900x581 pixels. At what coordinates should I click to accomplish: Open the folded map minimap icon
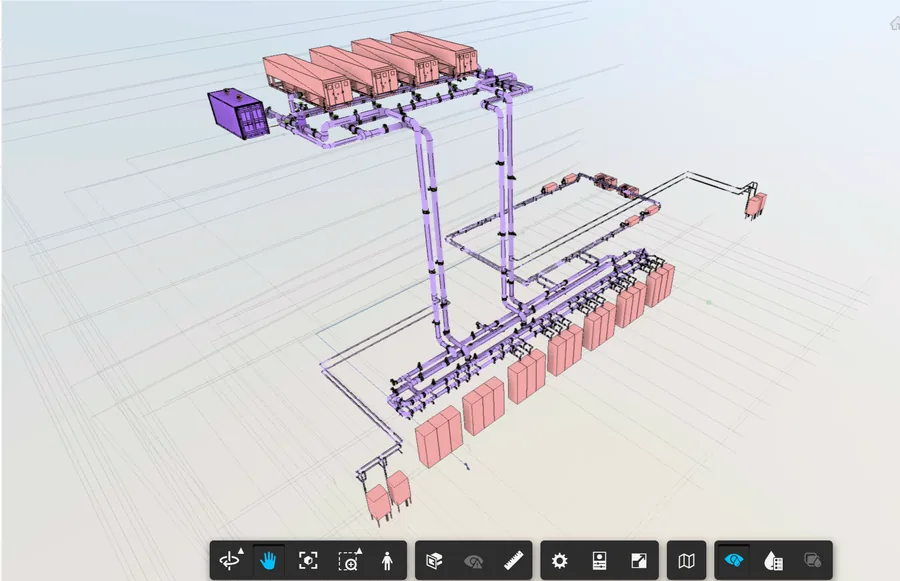coord(686,560)
